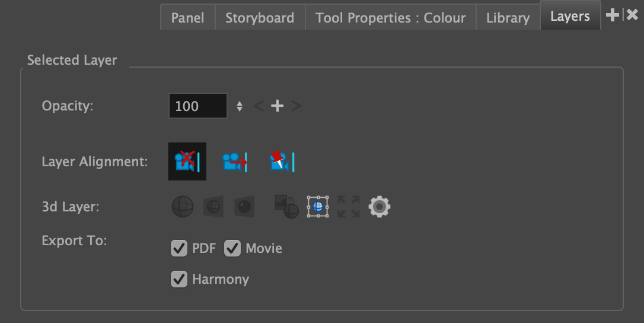Click the four-arrows expand icon in 3d Layer
This screenshot has width=644, height=323.
click(349, 207)
